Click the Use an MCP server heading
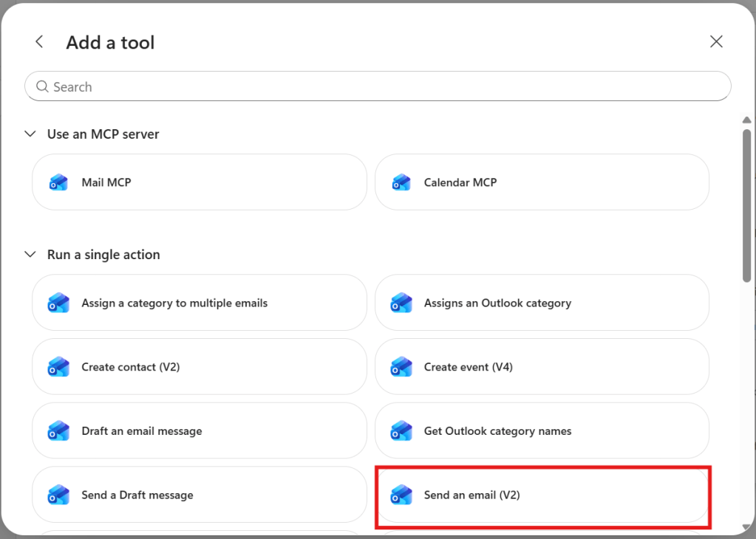Image resolution: width=756 pixels, height=539 pixels. (103, 134)
